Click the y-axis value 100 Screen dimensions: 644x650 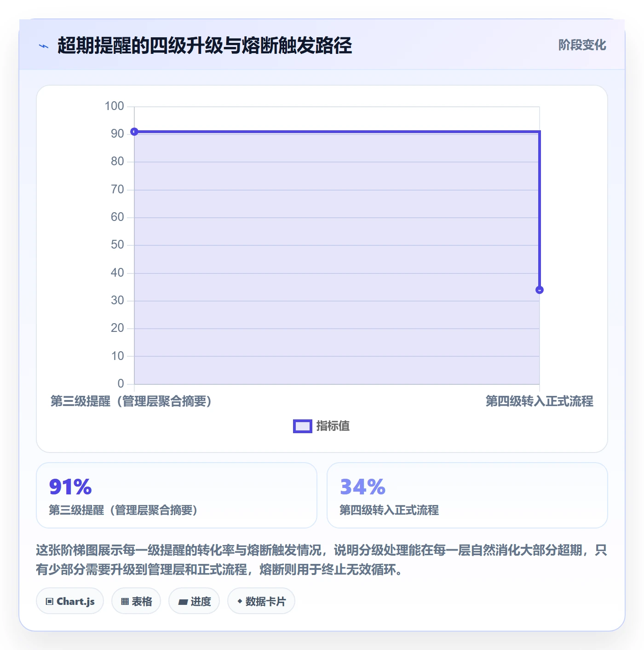pos(114,106)
